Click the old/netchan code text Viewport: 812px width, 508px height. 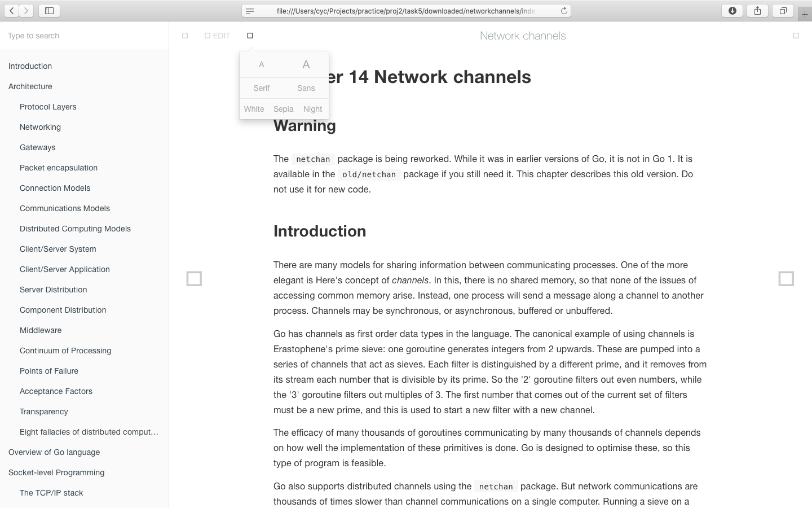[369, 174]
